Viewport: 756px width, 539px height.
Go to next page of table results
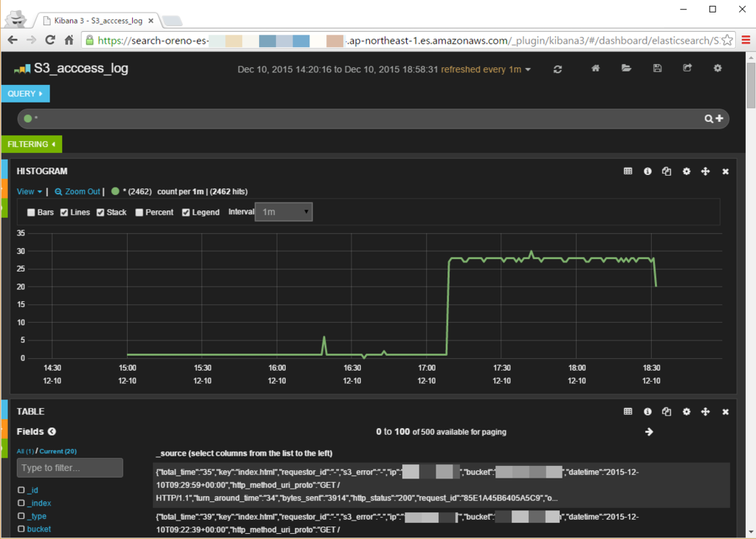pyautogui.click(x=649, y=431)
